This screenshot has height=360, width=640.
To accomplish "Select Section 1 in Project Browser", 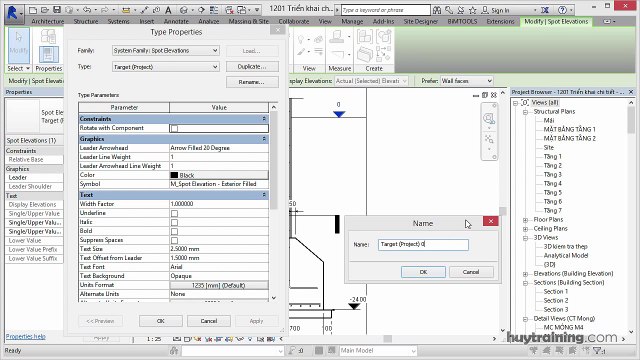I will pos(556,291).
